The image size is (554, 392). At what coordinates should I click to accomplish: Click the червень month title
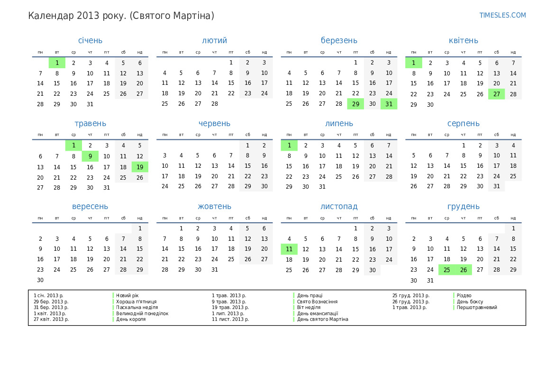pos(214,124)
